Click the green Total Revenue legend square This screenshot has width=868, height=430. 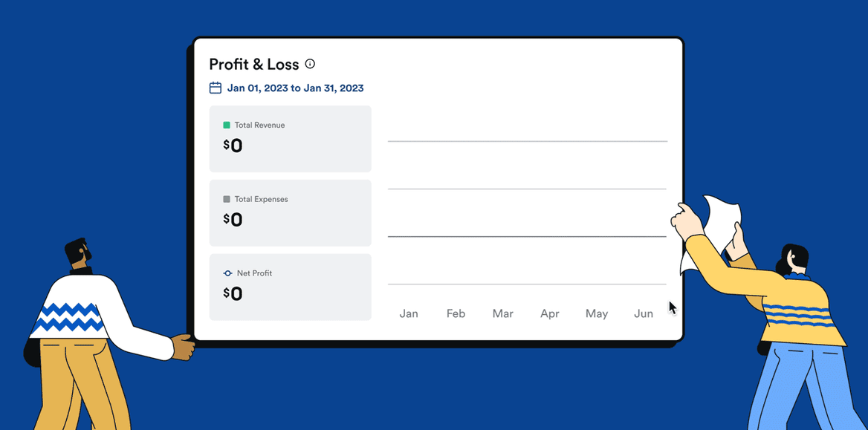click(x=227, y=126)
